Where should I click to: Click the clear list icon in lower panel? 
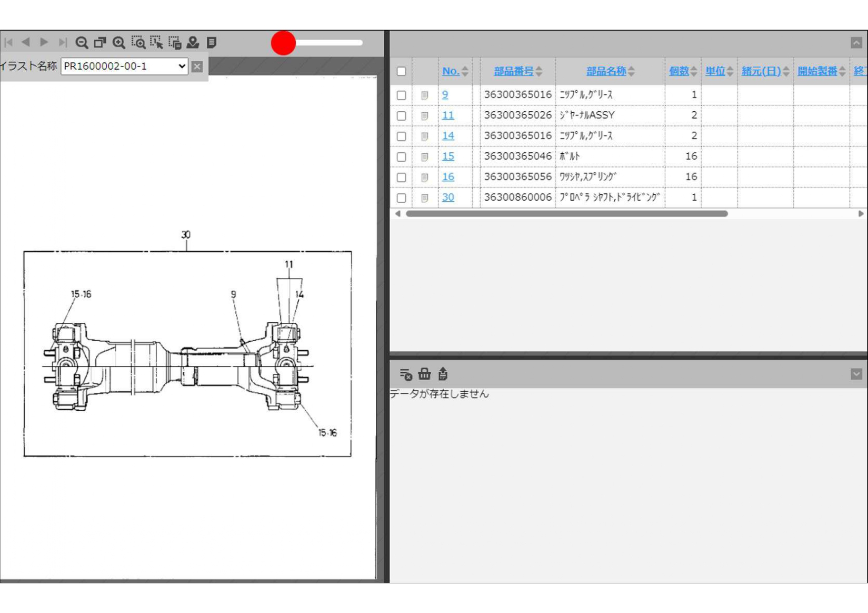tap(406, 374)
